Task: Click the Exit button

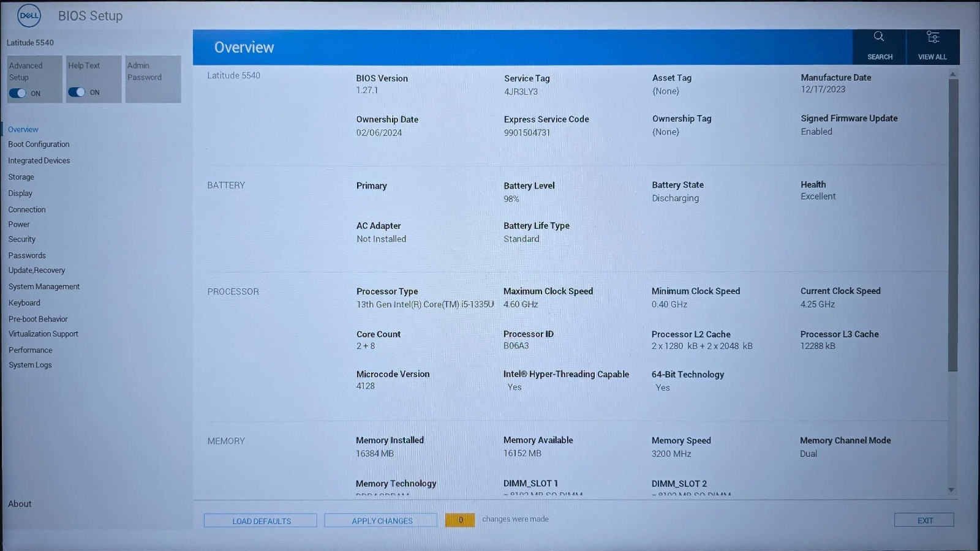Action: (x=924, y=520)
